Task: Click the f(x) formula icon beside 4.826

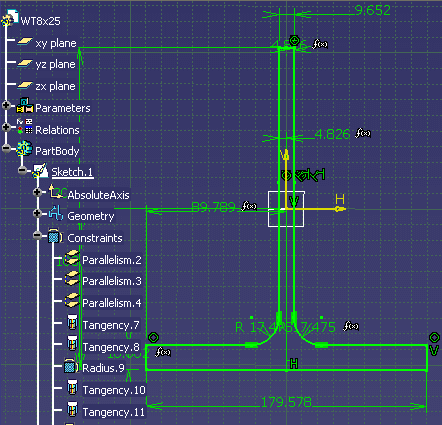Action: [363, 133]
